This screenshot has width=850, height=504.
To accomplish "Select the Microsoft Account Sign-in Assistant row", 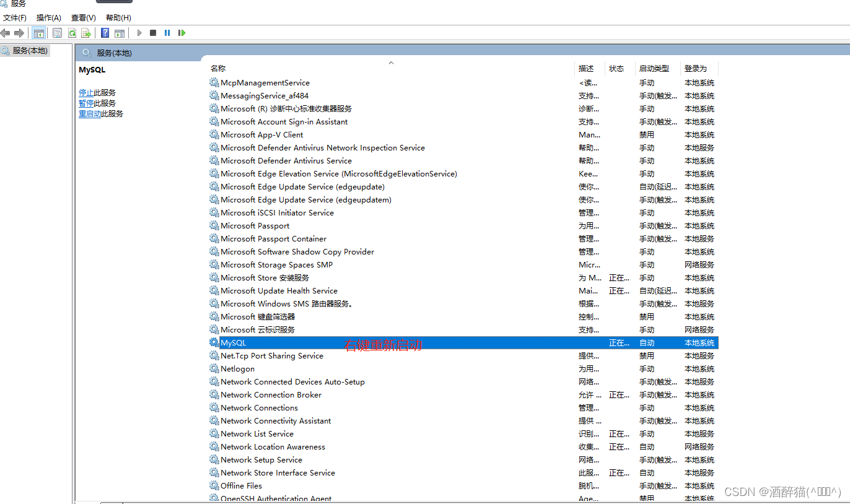I will coord(463,121).
